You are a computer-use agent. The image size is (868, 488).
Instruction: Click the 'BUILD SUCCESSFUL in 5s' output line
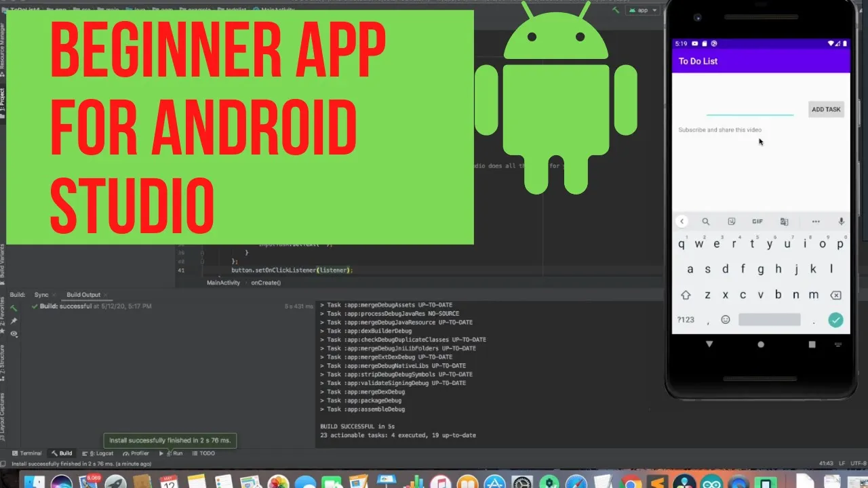click(x=357, y=426)
